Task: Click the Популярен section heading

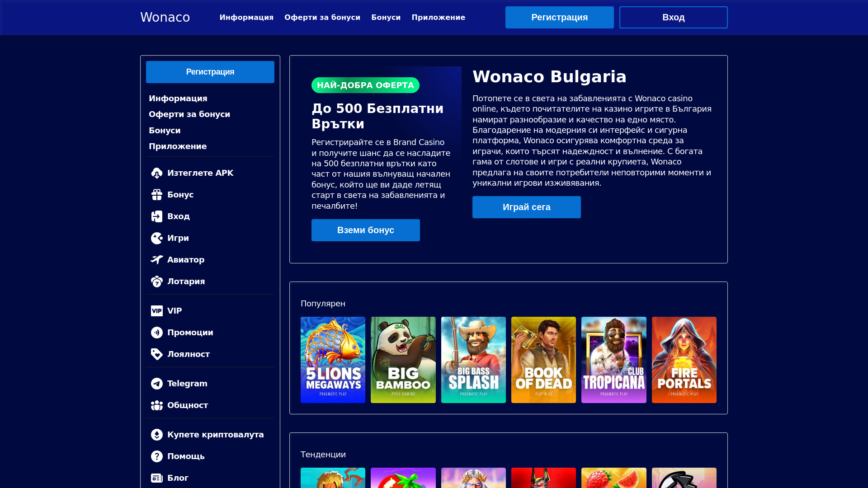Action: pos(323,304)
